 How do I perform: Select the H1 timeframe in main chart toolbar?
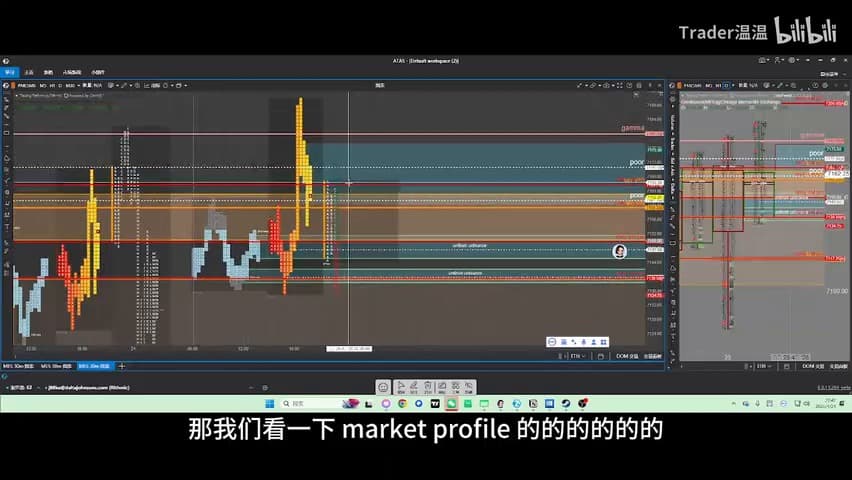point(52,85)
